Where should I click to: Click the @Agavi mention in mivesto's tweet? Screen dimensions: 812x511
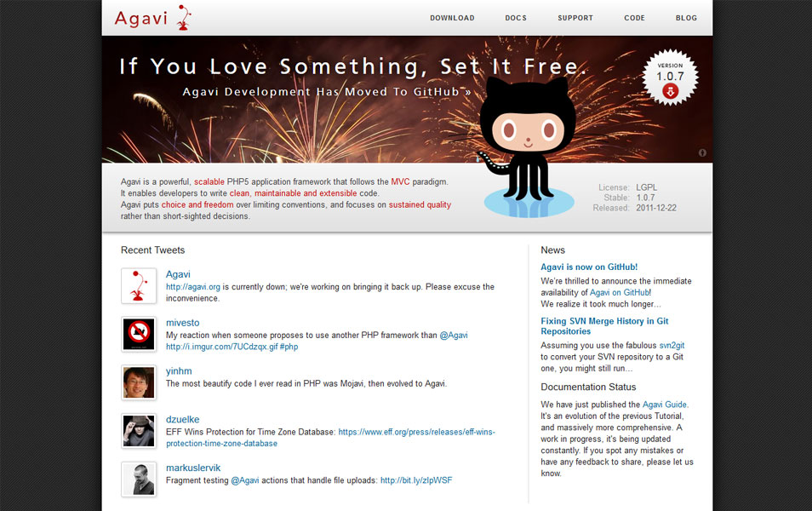tap(454, 336)
